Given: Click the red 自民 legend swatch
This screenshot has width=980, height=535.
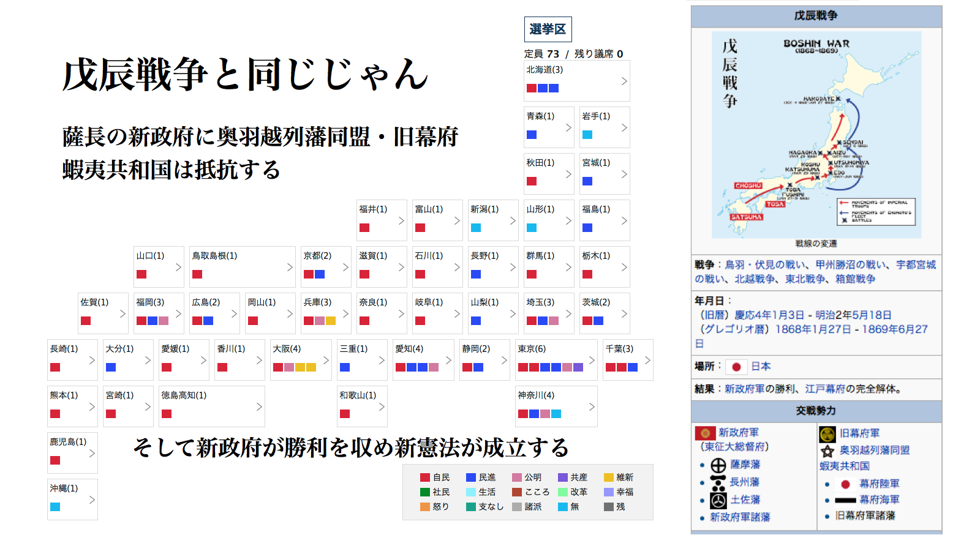Looking at the screenshot, I should coord(425,477).
